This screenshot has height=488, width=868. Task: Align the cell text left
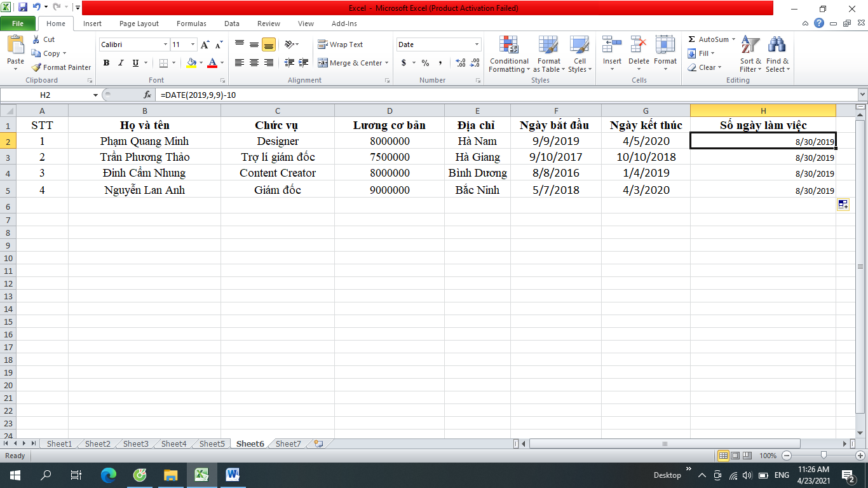(240, 63)
